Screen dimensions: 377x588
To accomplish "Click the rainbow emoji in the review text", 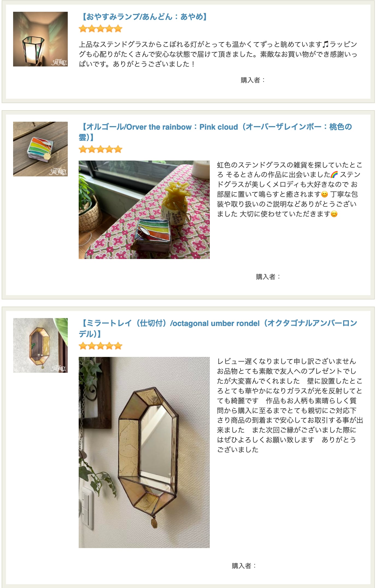I will pyautogui.click(x=334, y=174).
